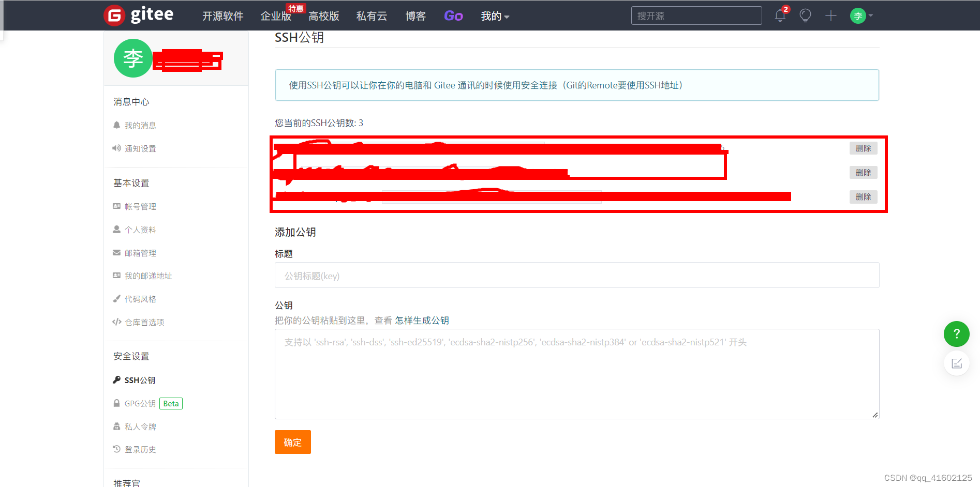Expand the 我的 dropdown menu
This screenshot has width=980, height=487.
[x=495, y=16]
